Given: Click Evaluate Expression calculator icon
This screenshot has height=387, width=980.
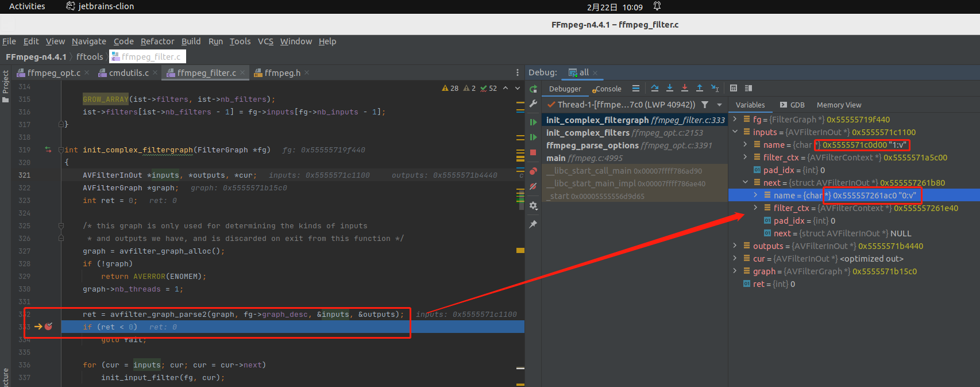Looking at the screenshot, I should (734, 89).
